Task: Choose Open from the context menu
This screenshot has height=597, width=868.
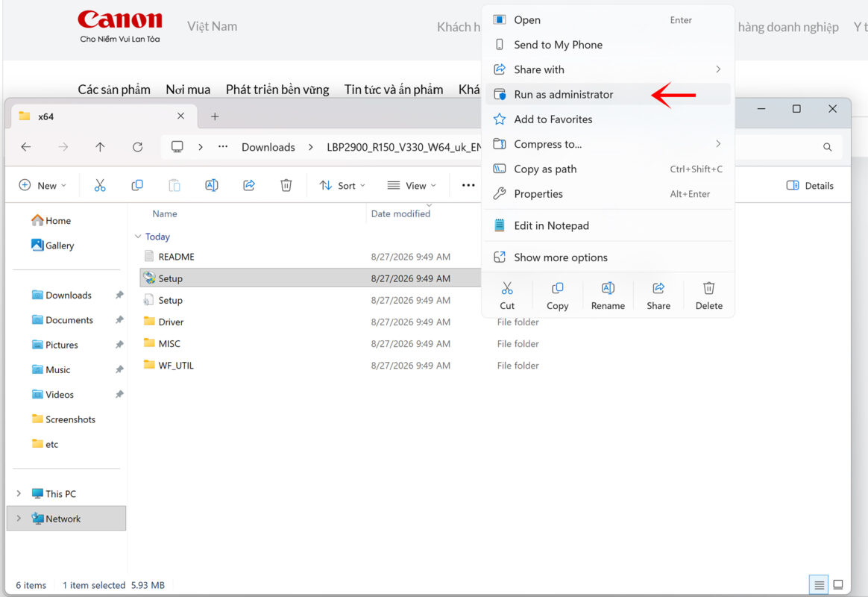Action: pos(608,20)
